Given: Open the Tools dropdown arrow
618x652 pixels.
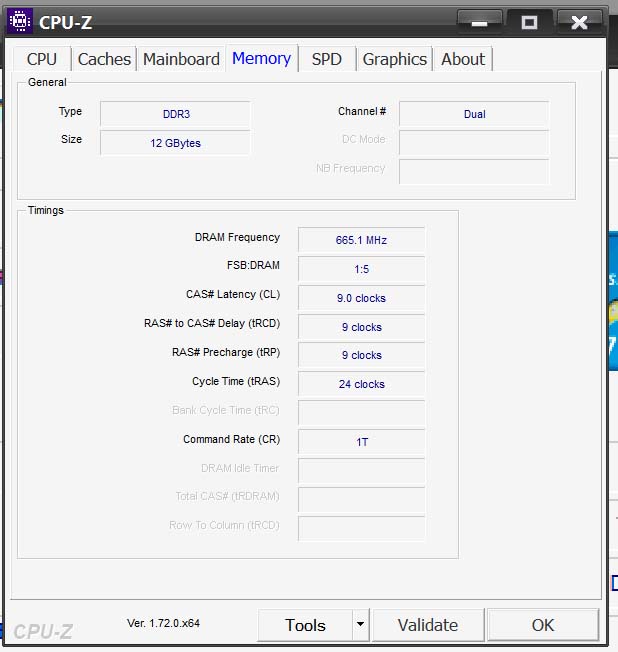Looking at the screenshot, I should tap(360, 625).
